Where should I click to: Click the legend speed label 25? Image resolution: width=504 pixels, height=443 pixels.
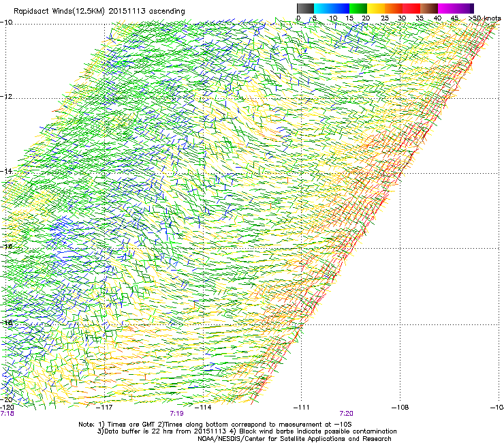tap(385, 18)
